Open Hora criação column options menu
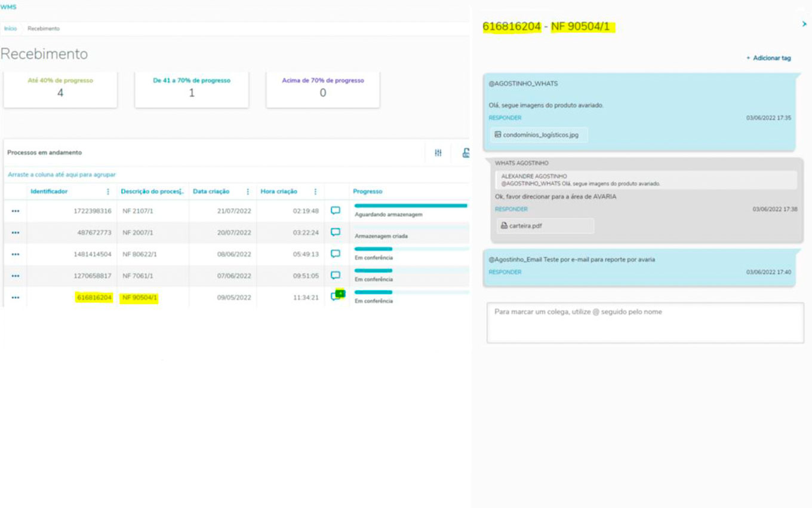Image resolution: width=812 pixels, height=508 pixels. pyautogui.click(x=315, y=192)
